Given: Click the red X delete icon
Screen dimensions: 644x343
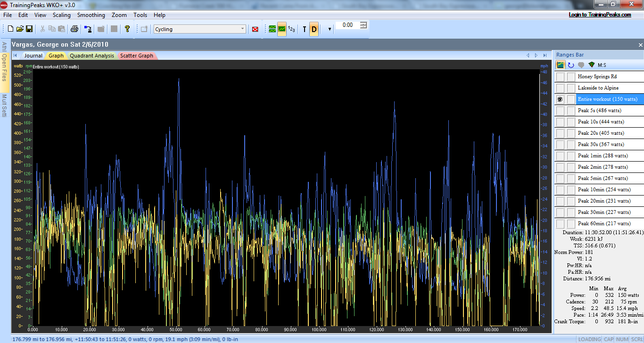Looking at the screenshot, I should pos(255,29).
